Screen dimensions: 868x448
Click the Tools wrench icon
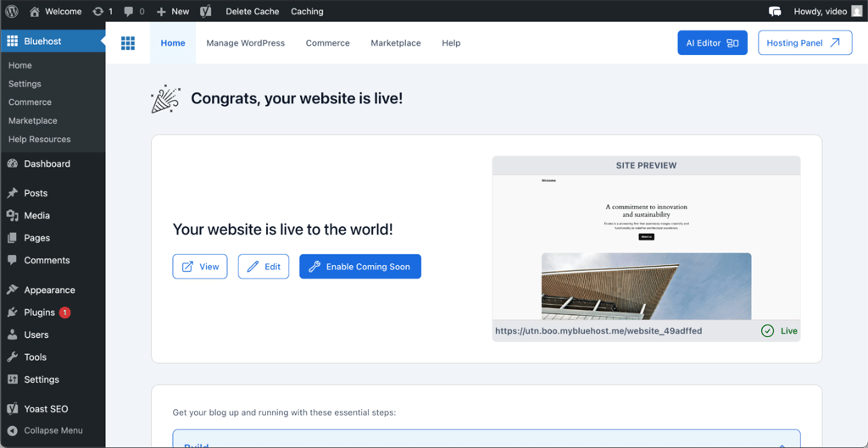pos(12,357)
